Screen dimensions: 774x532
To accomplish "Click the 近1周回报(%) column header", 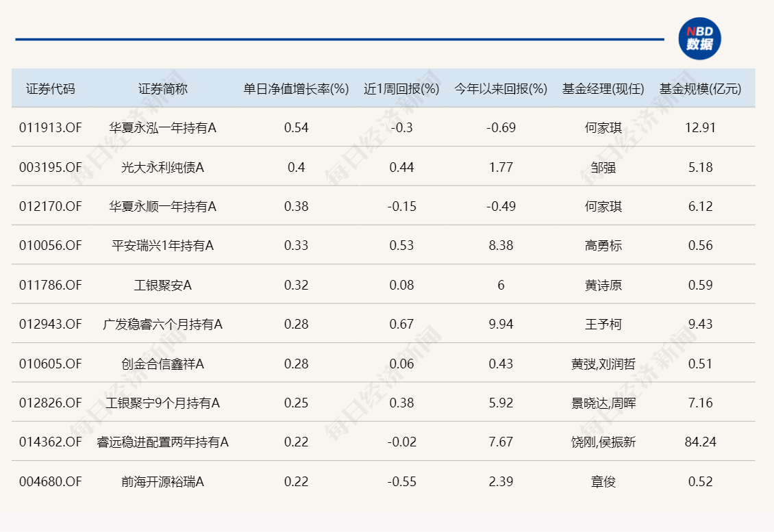I will point(401,89).
